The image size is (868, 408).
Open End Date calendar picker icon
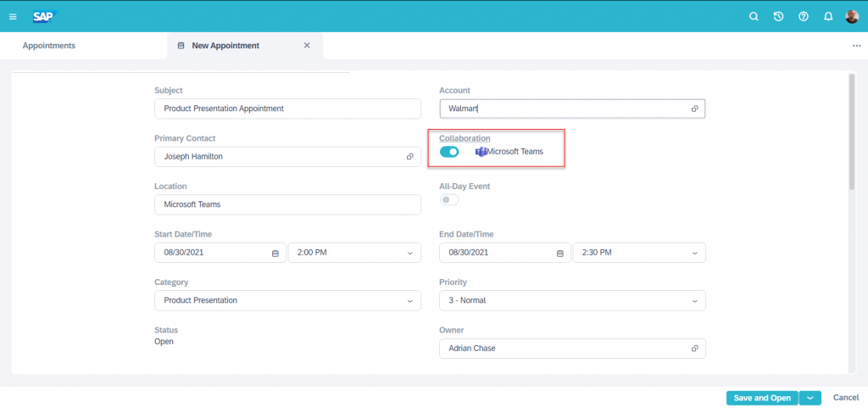click(559, 253)
